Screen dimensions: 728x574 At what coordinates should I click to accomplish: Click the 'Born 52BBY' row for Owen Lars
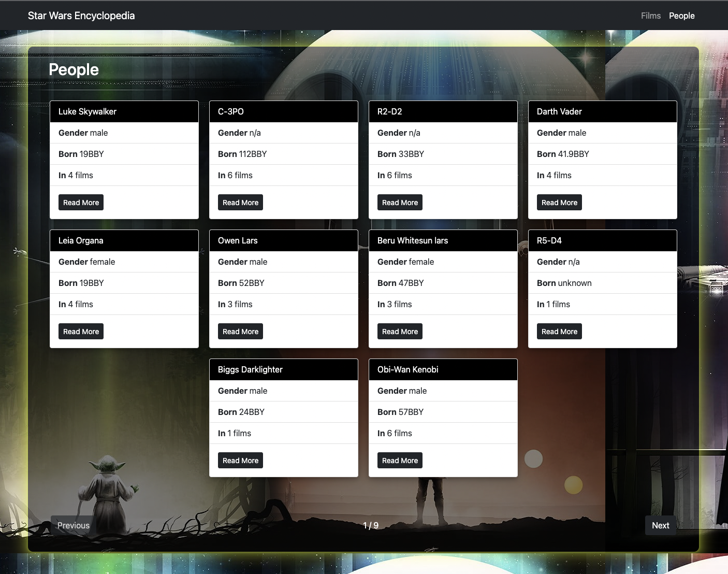tap(284, 283)
